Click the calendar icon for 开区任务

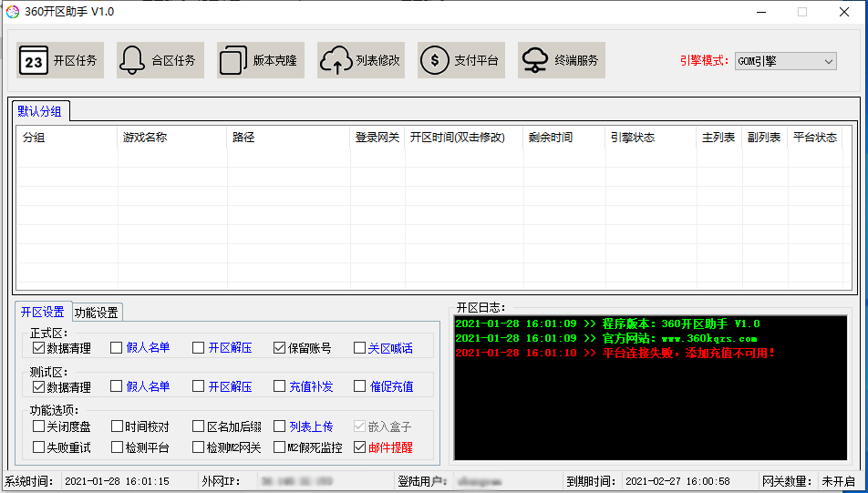click(34, 60)
